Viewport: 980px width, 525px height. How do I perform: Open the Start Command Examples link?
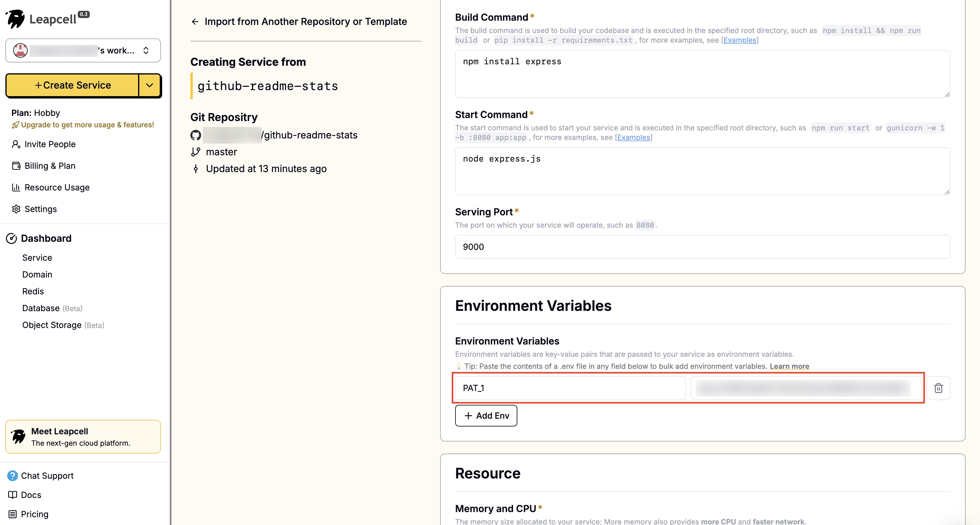634,137
